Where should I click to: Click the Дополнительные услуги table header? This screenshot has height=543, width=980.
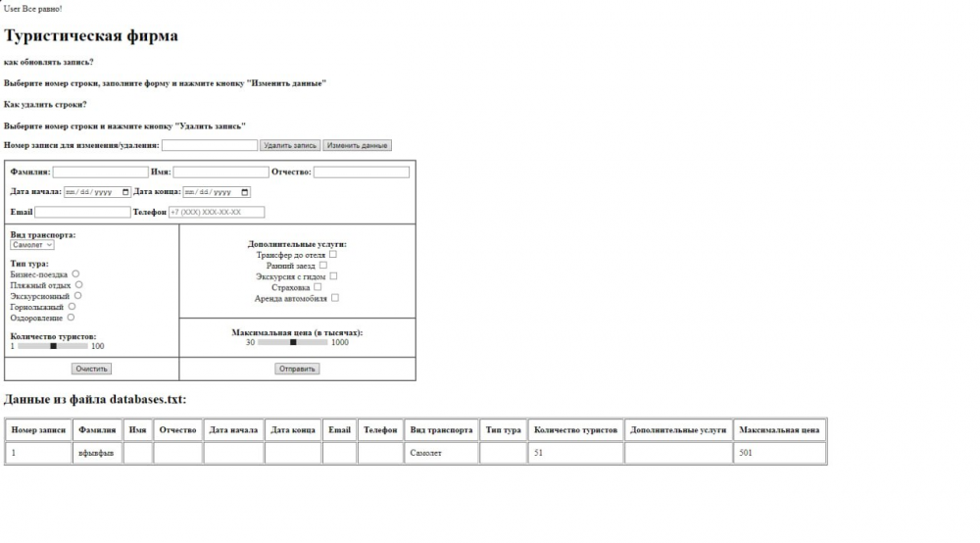click(x=678, y=430)
